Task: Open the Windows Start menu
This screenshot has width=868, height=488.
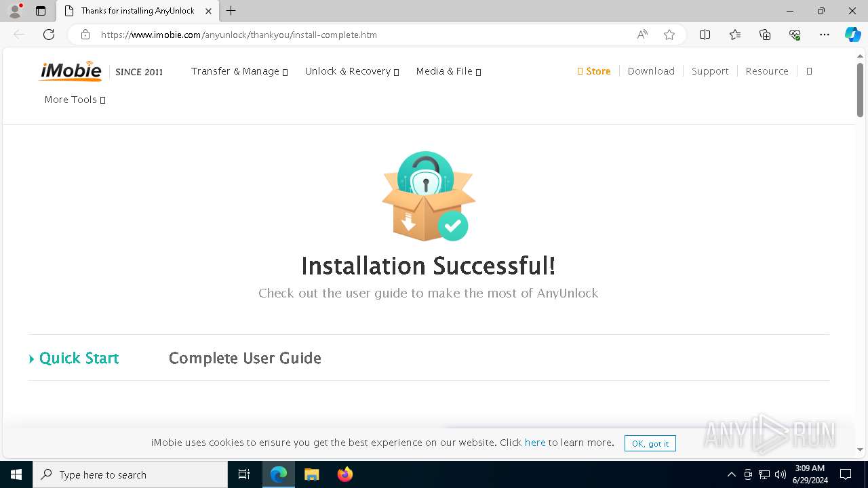Action: 16,474
